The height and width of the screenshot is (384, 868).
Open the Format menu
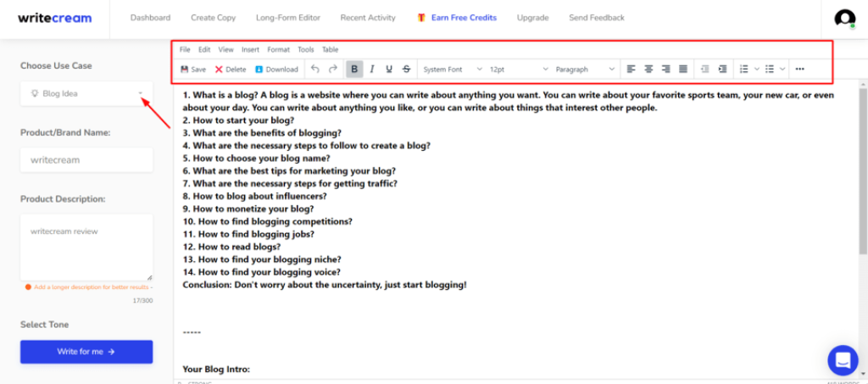278,50
